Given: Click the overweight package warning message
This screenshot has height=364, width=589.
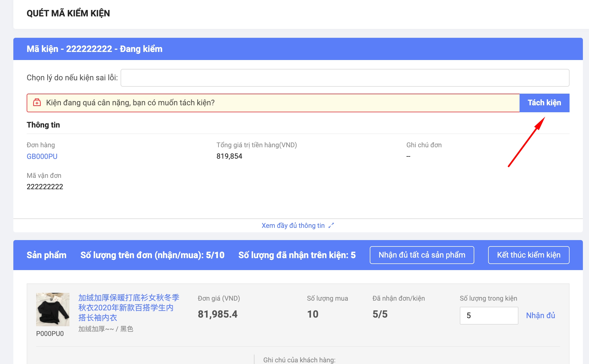Looking at the screenshot, I should 130,103.
